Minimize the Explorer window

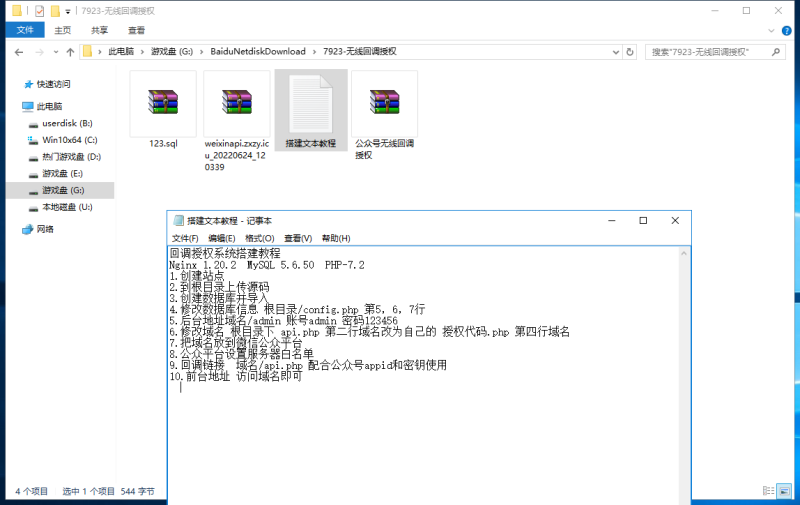[715, 11]
